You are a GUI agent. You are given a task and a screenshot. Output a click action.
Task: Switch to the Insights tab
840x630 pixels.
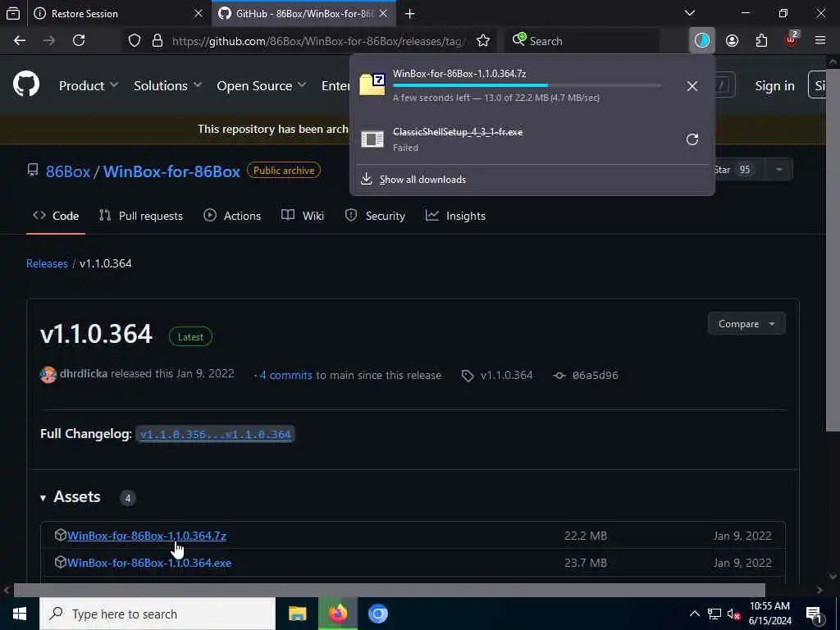[455, 216]
